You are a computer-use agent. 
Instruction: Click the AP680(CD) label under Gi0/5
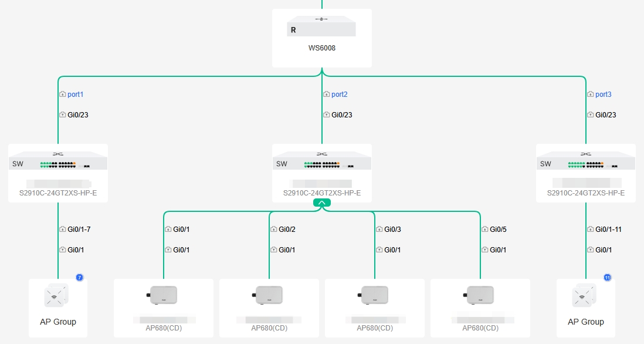[480, 328]
